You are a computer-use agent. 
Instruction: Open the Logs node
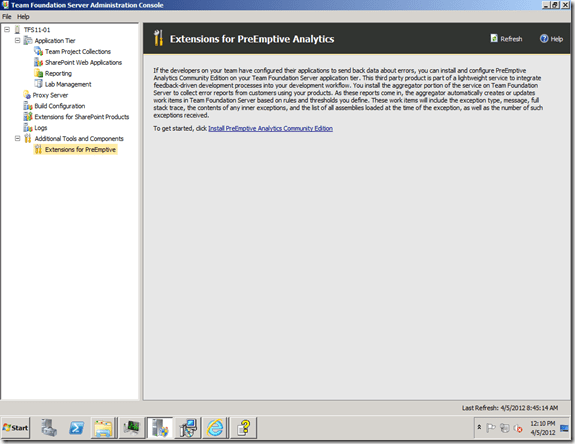41,128
